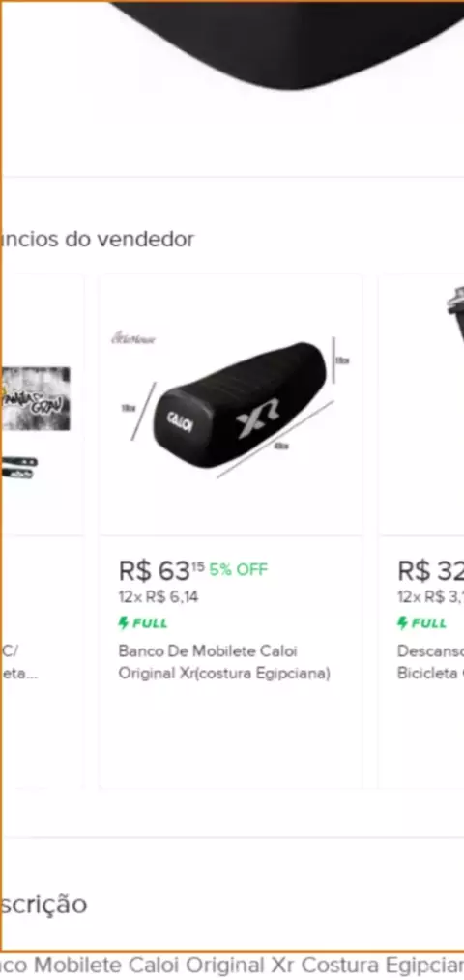
Task: Click the green FULL lightning badge on Caloi seat
Action: [x=143, y=623]
